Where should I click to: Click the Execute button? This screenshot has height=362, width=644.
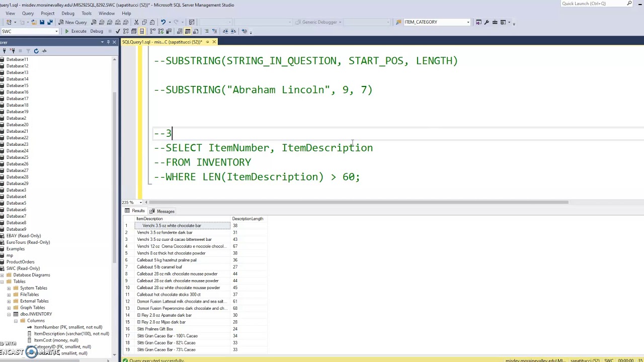coord(75,31)
